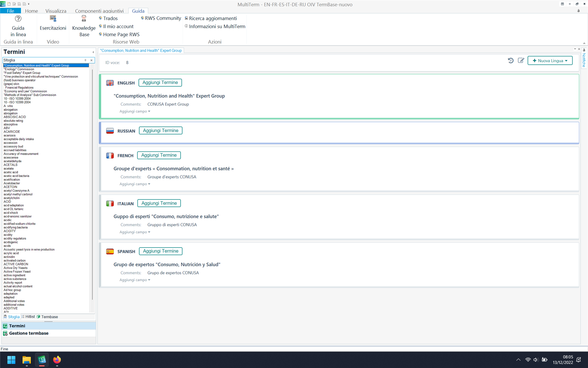The width and height of the screenshot is (588, 368).
Task: Click the new document quick-access icon
Action: (9, 4)
